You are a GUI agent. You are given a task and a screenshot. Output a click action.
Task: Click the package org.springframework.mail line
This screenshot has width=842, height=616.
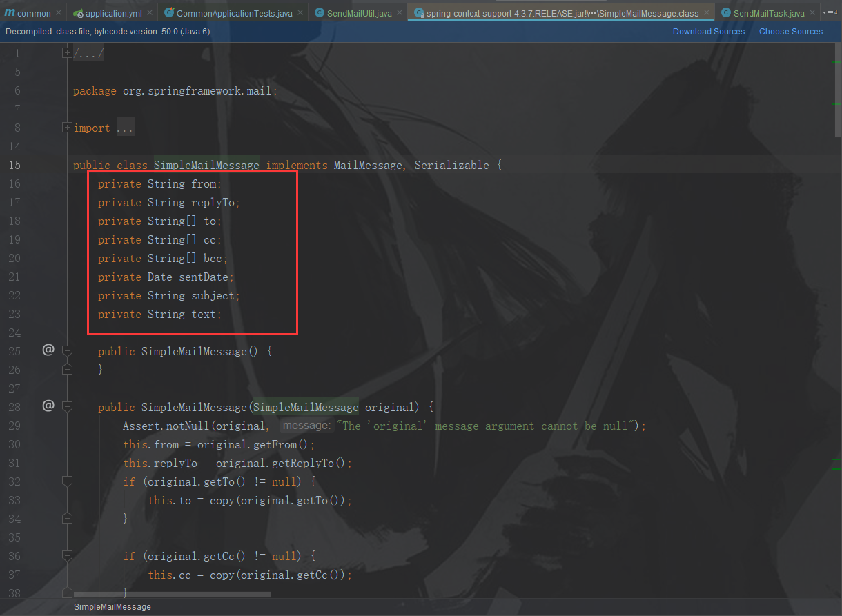coord(175,90)
